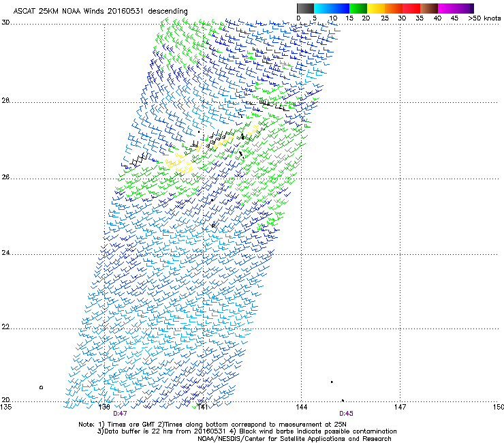504x443 pixels.
Task: Click the latitude label "28"
Action: tap(5, 101)
